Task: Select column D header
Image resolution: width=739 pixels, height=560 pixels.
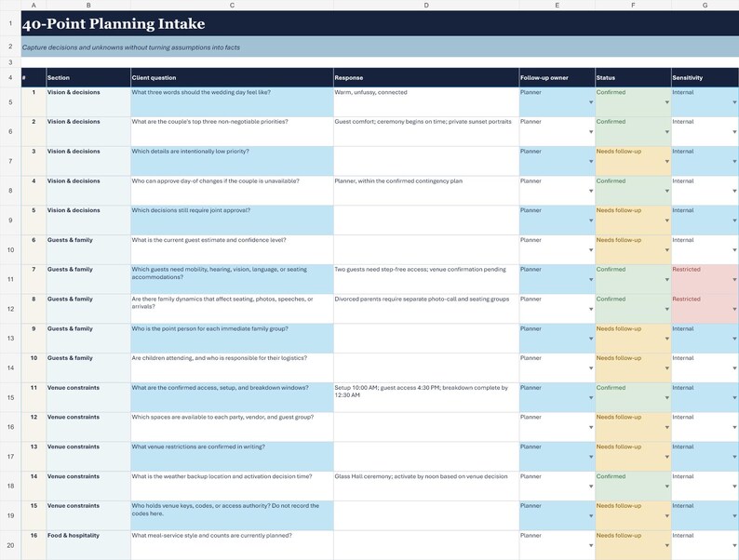Action: point(426,6)
